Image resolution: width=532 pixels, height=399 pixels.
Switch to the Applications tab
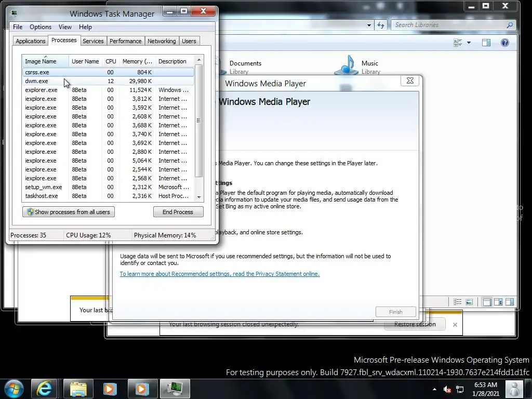point(31,41)
